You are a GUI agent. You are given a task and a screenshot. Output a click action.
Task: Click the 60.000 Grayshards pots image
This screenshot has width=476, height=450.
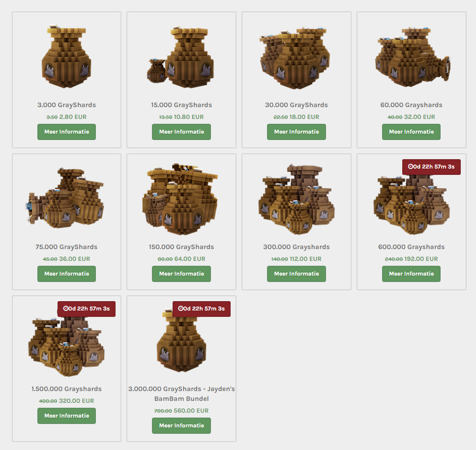[412, 56]
